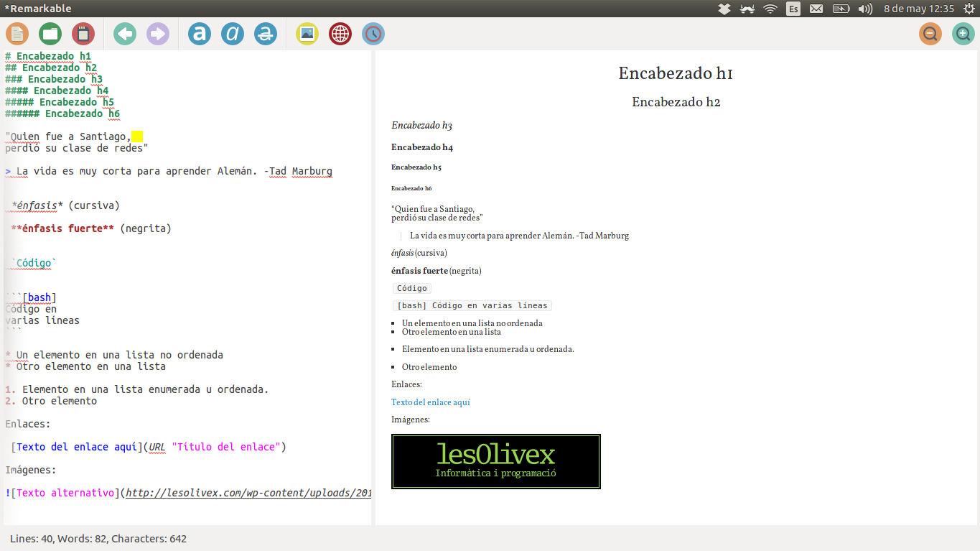This screenshot has width=980, height=551.
Task: Insert an image with the yellow picture icon
Action: [307, 34]
